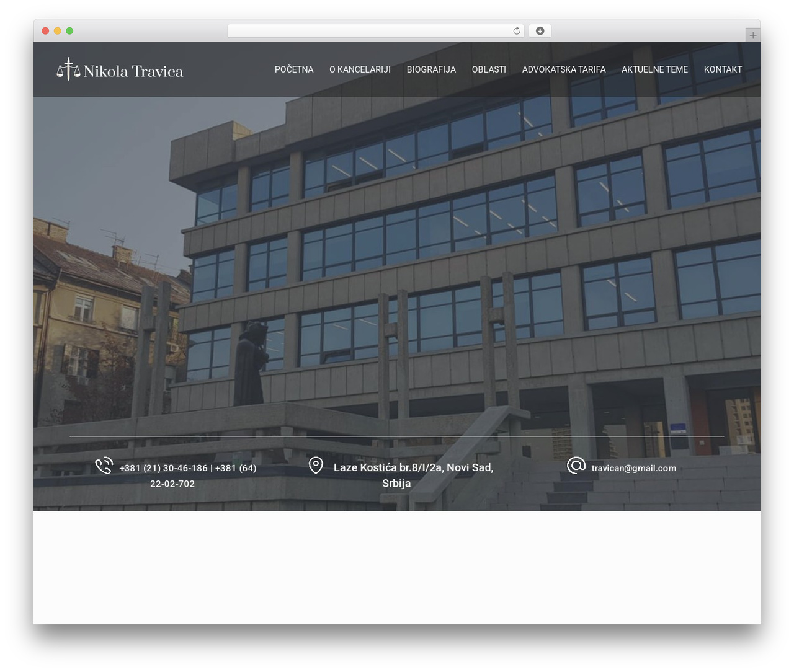
Task: Select the AKTUELNE TEME menu item
Action: [x=654, y=69]
